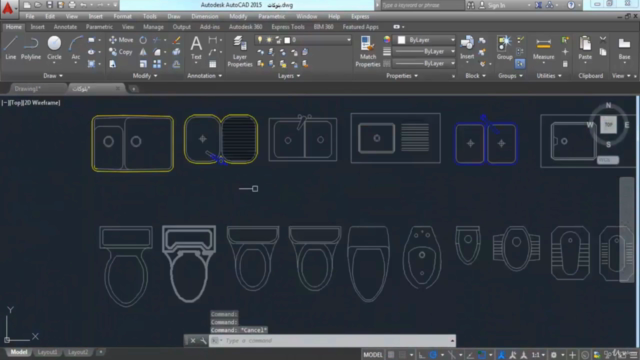
Task: Click the Group objects tool
Action: tap(504, 48)
